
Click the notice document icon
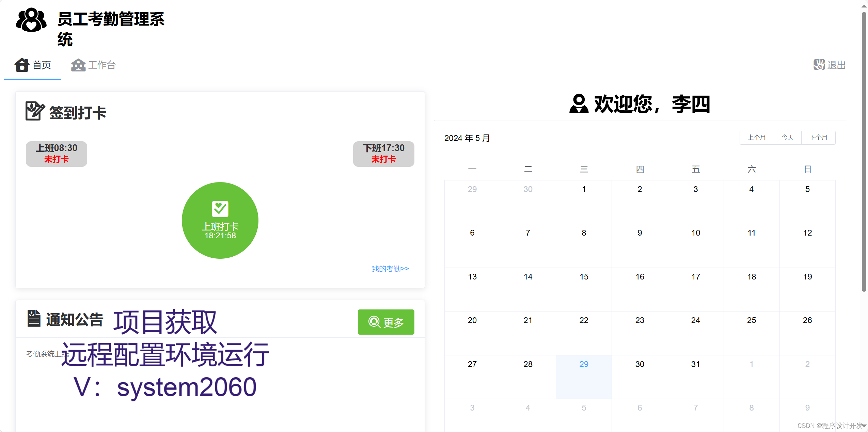(34, 318)
